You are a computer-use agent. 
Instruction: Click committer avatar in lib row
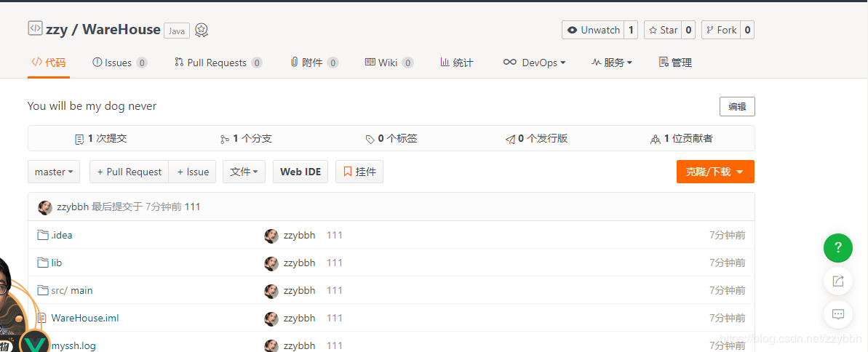[x=271, y=263]
